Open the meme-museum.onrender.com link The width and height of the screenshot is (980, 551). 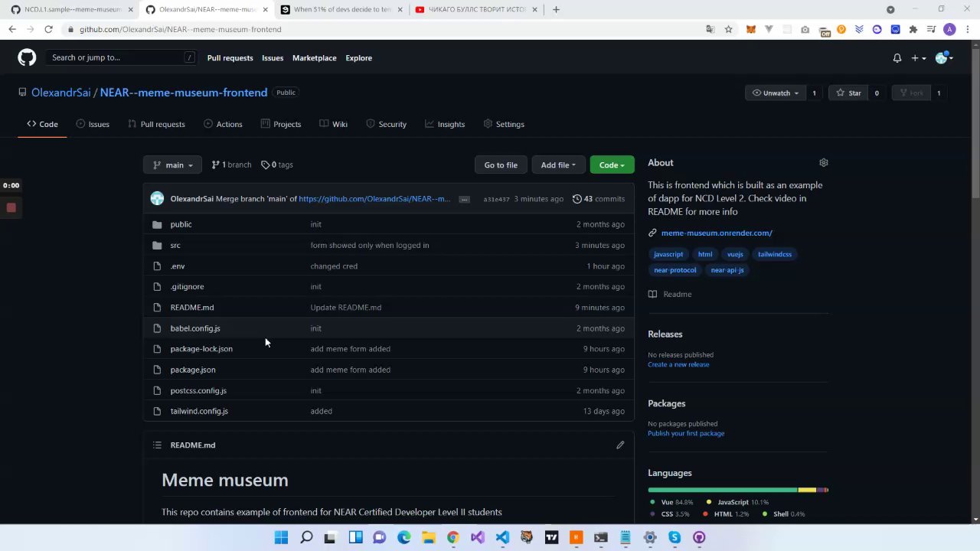click(x=717, y=233)
